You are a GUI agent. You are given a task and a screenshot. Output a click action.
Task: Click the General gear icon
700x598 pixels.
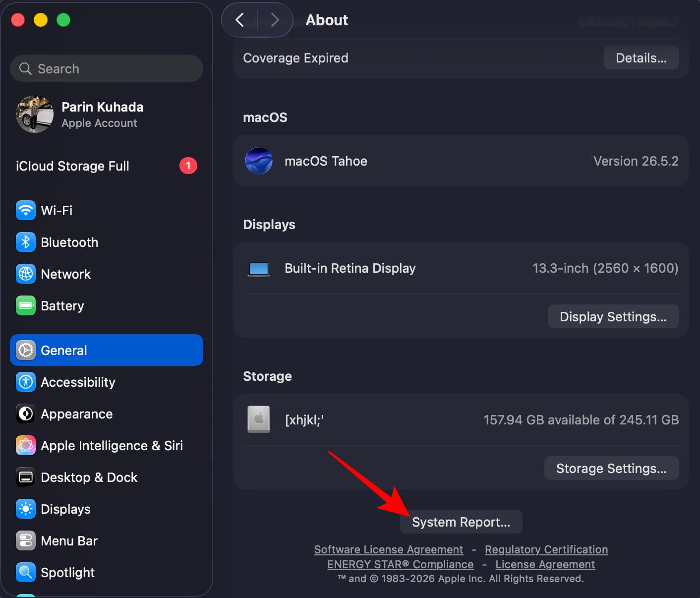coord(26,350)
